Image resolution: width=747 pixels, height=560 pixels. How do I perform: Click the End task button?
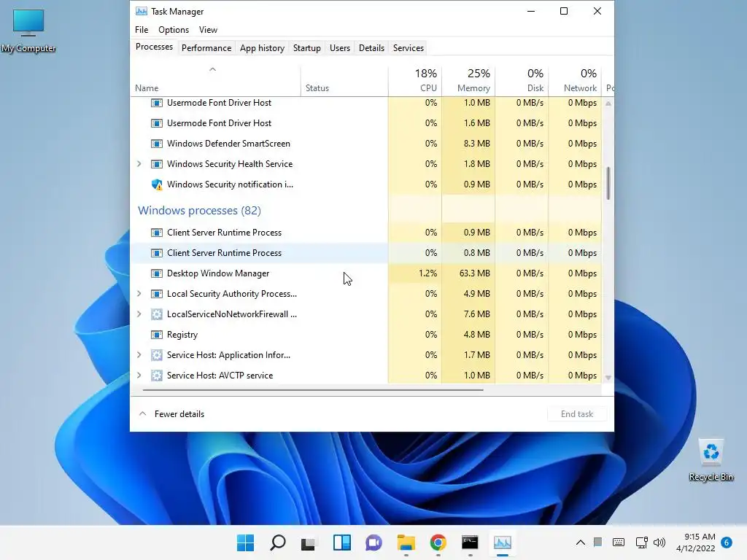pyautogui.click(x=577, y=414)
